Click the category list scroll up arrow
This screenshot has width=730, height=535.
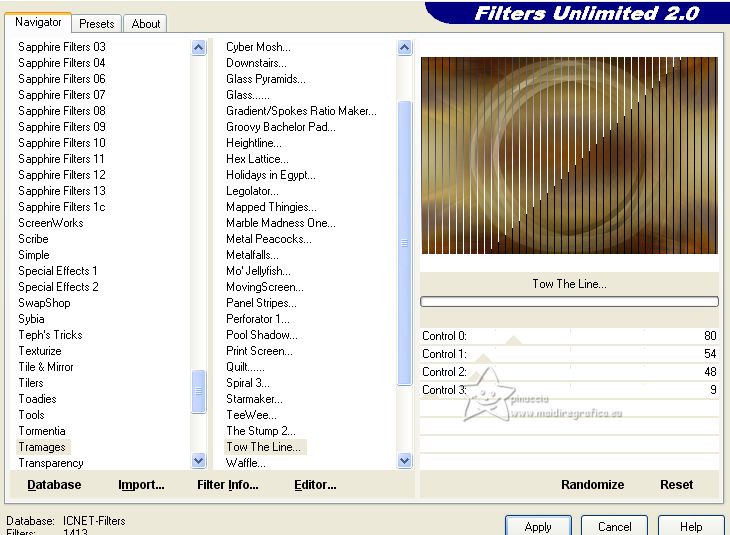(x=199, y=47)
